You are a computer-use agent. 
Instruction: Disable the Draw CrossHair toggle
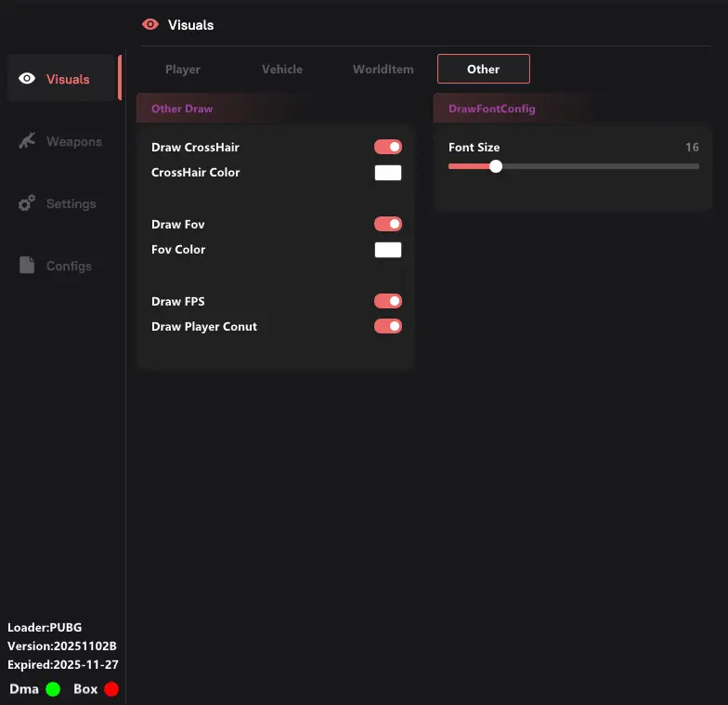388,147
